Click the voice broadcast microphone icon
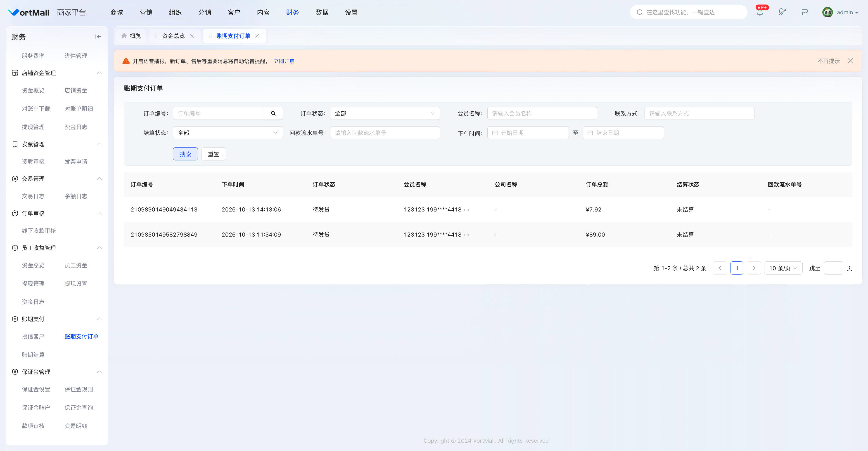This screenshot has height=451, width=868. tap(782, 12)
